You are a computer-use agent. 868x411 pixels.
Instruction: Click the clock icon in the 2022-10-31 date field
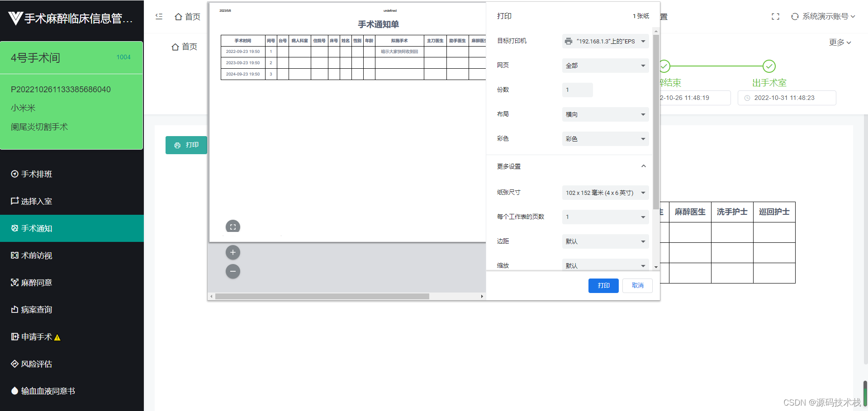(747, 98)
